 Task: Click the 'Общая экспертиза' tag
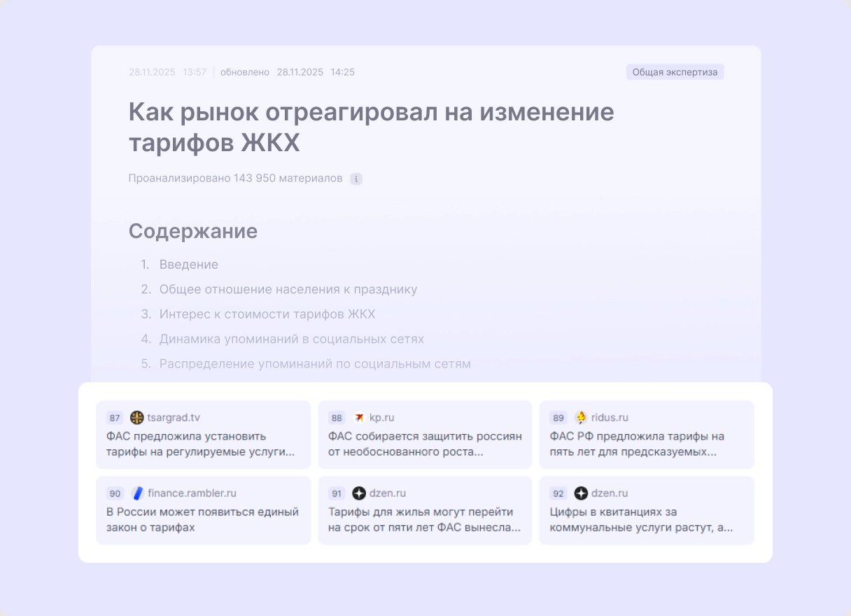675,72
